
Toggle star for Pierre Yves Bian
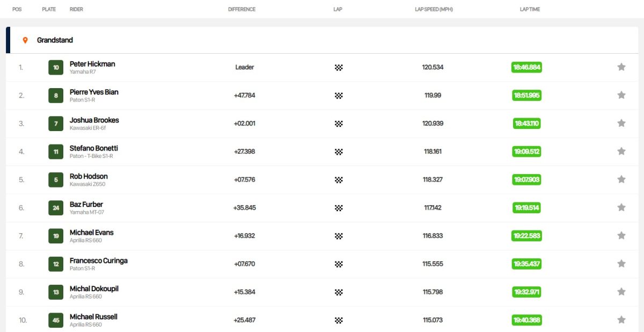click(x=621, y=95)
